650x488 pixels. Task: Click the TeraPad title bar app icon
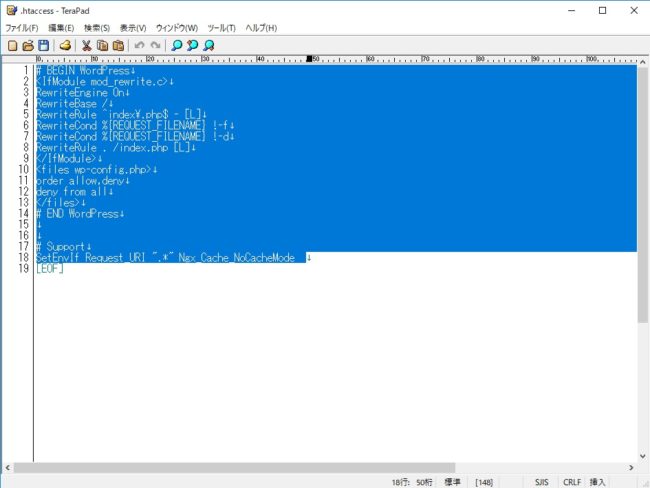[12, 10]
